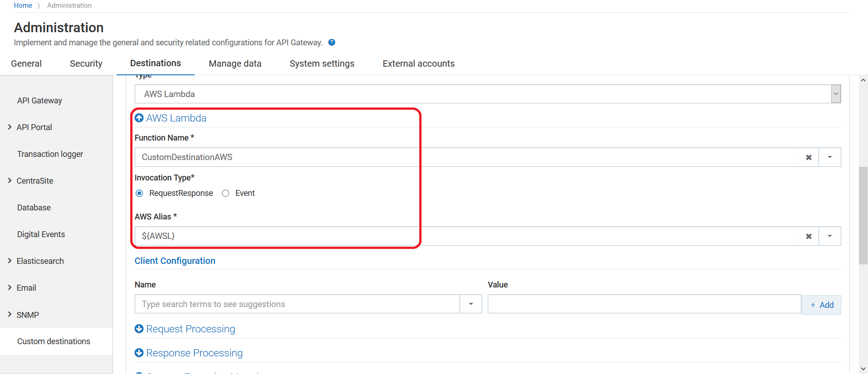
Task: Expand Request Processing arrow icon
Action: click(x=139, y=329)
